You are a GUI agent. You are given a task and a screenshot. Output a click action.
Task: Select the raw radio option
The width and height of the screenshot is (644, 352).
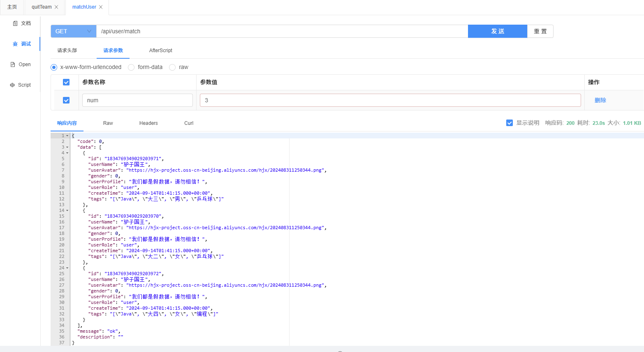point(172,67)
